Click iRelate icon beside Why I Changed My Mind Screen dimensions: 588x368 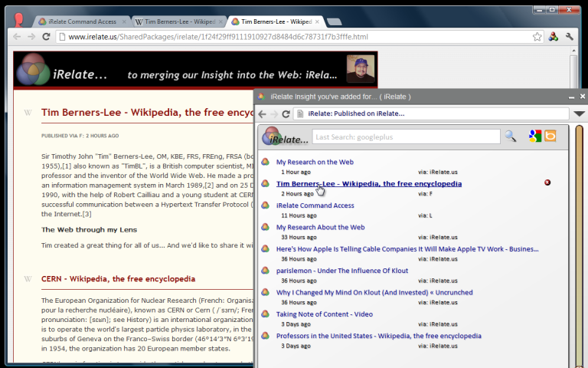coord(266,293)
